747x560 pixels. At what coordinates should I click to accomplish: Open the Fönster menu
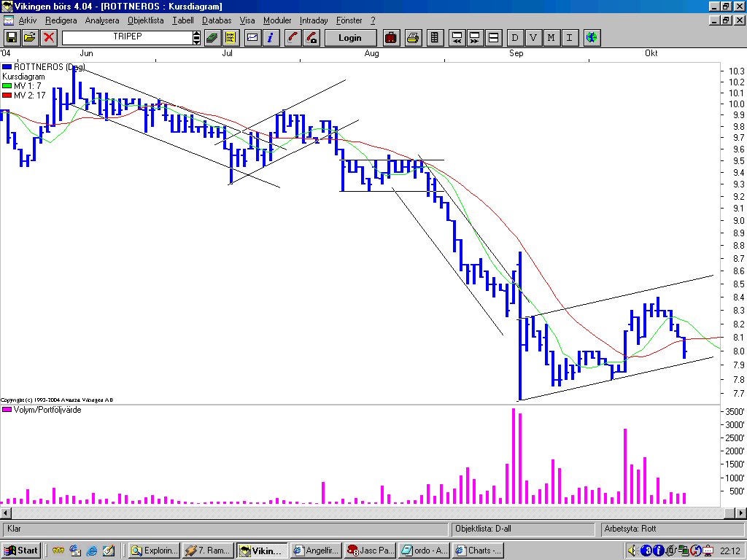tap(349, 20)
